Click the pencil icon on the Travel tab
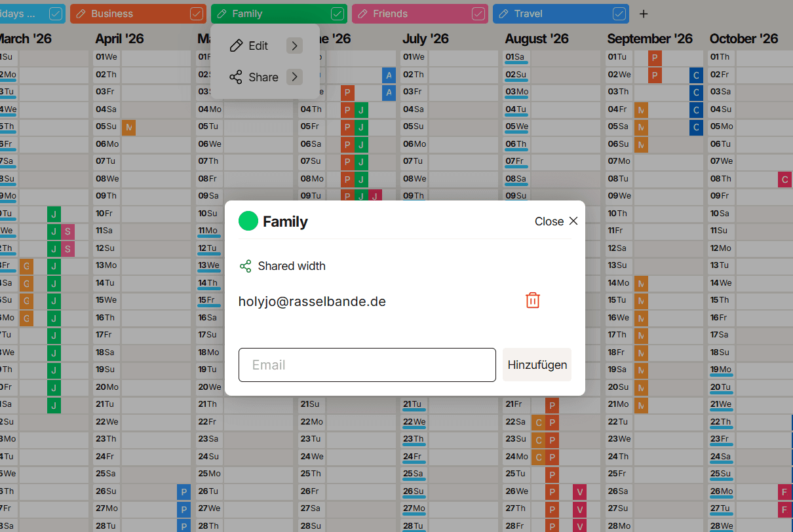793x532 pixels. [x=504, y=14]
